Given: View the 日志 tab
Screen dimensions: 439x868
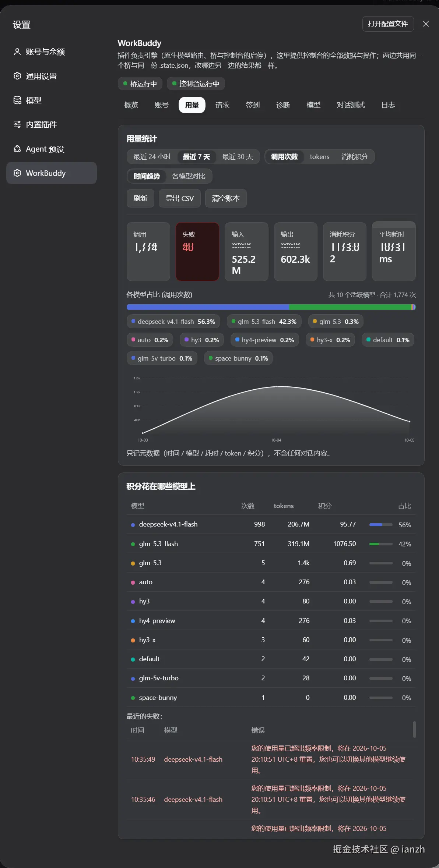Looking at the screenshot, I should 388,105.
